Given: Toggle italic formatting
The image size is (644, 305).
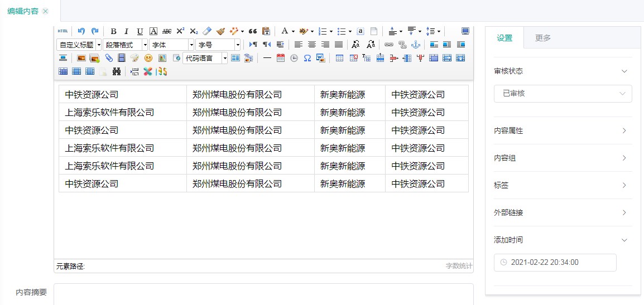Looking at the screenshot, I should point(126,31).
